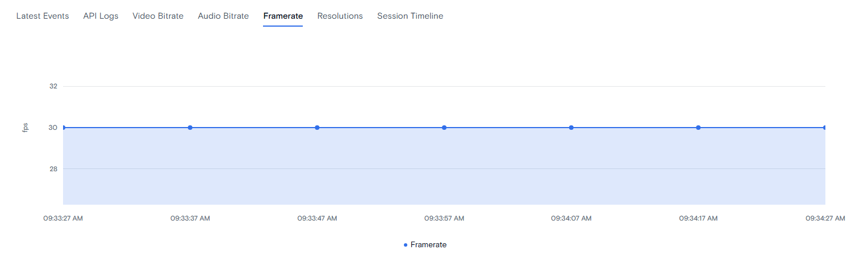Open the Session Timeline tab
The width and height of the screenshot is (868, 258).
coord(410,16)
